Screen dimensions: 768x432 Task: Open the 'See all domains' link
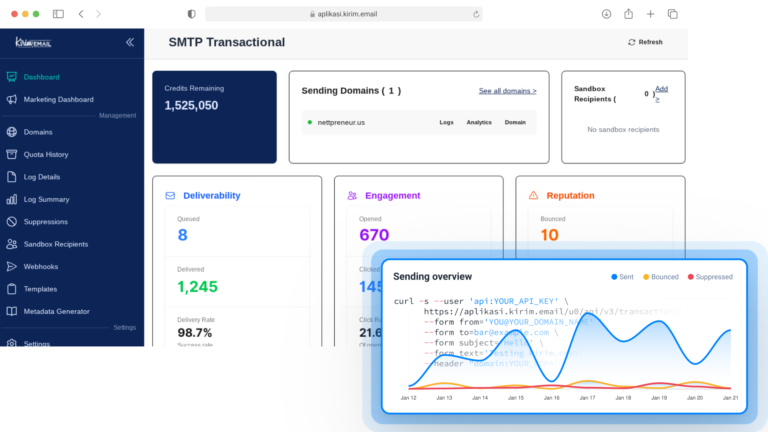pos(507,91)
